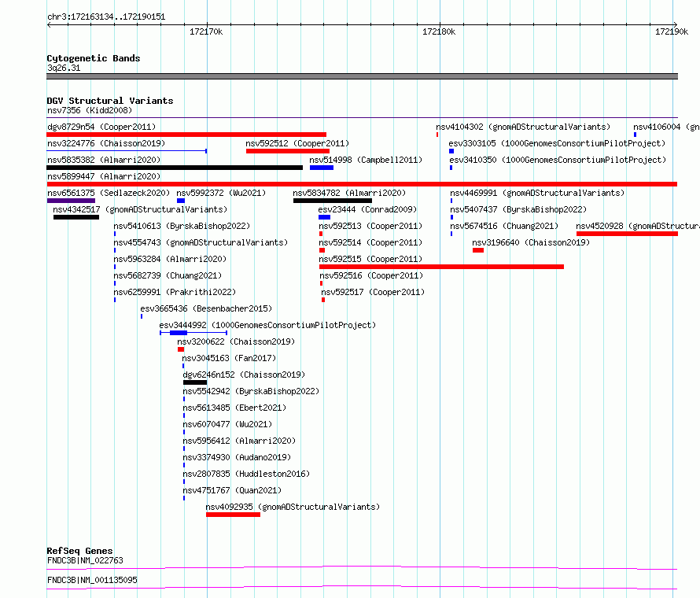Open nsv592515 (Cooper2011) variant
The image size is (700, 598).
[370, 259]
